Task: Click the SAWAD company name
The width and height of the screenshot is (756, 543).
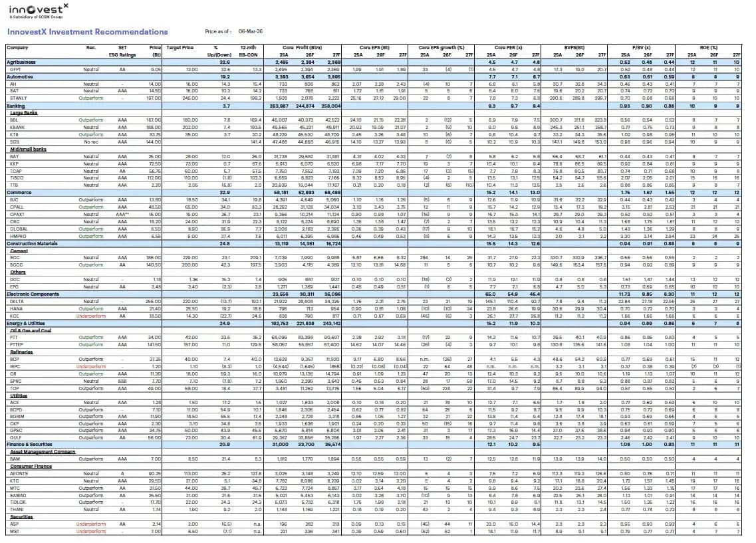Action: point(18,495)
